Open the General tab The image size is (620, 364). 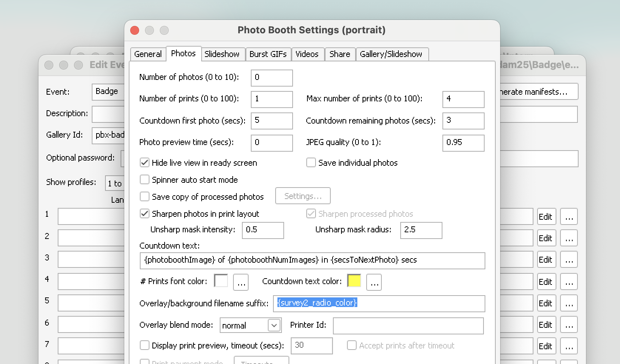tap(148, 54)
